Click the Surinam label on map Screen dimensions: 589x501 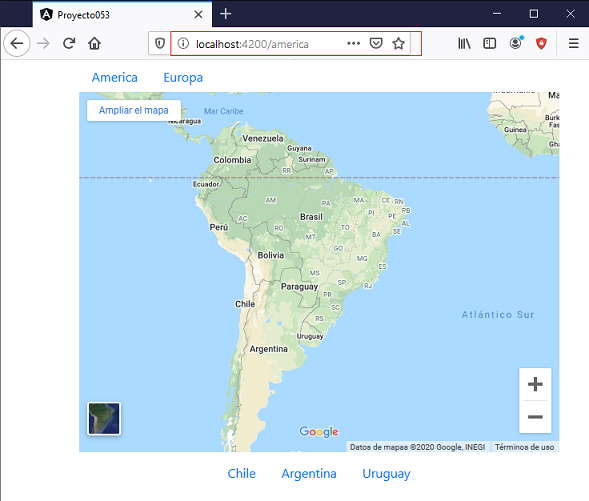[x=312, y=160]
